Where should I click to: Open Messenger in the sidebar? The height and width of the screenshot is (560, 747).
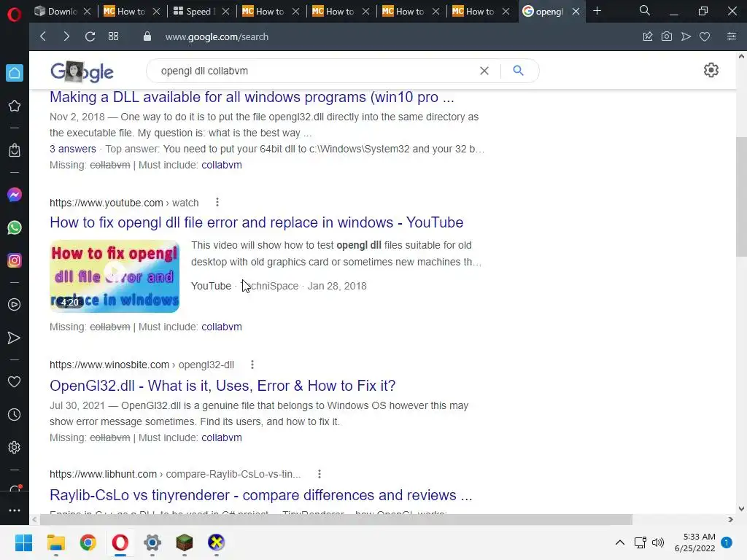[x=15, y=195]
